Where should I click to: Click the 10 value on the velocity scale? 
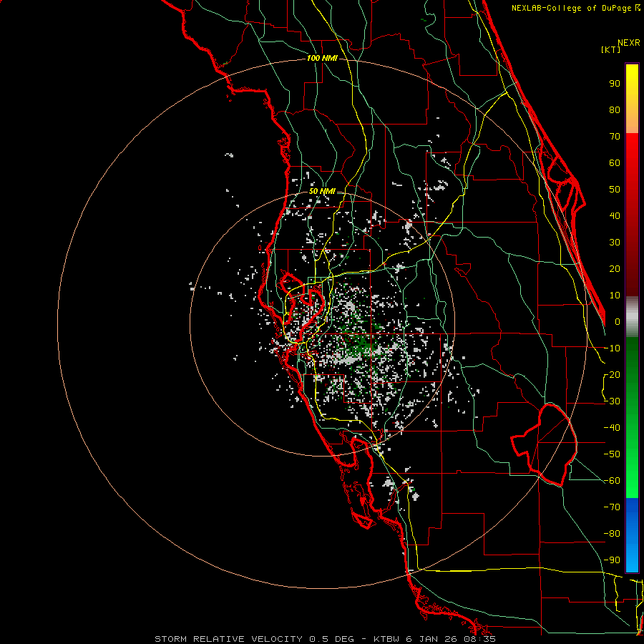coord(615,296)
